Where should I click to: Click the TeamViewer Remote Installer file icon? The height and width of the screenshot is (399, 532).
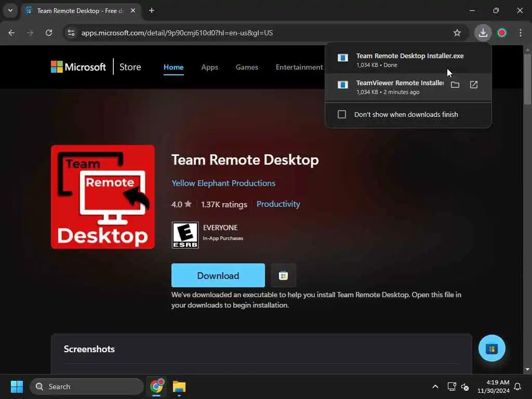343,85
